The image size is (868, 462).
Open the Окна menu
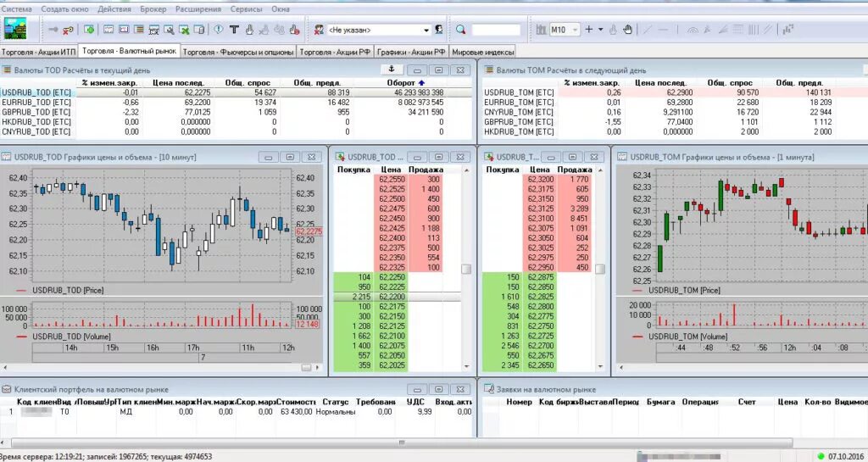coord(281,8)
